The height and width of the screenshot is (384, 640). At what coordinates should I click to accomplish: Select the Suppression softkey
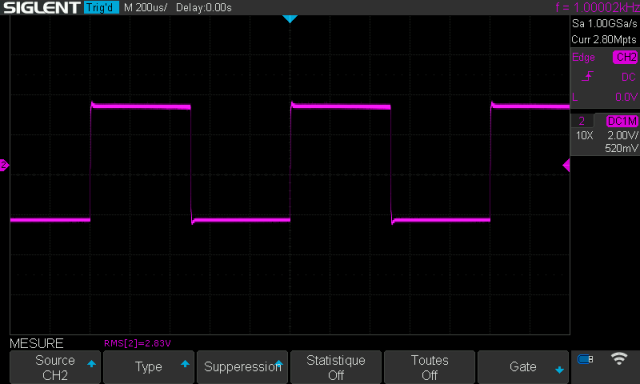pyautogui.click(x=242, y=367)
